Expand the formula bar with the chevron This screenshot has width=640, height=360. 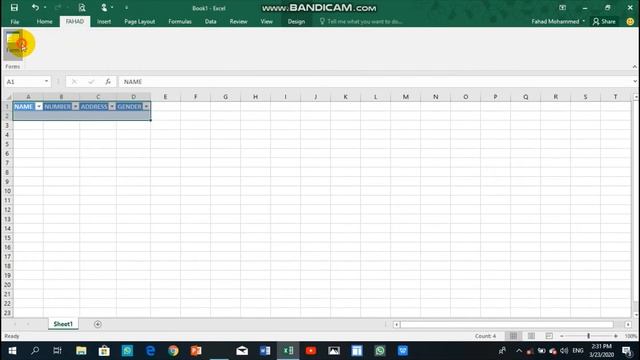coord(635,82)
